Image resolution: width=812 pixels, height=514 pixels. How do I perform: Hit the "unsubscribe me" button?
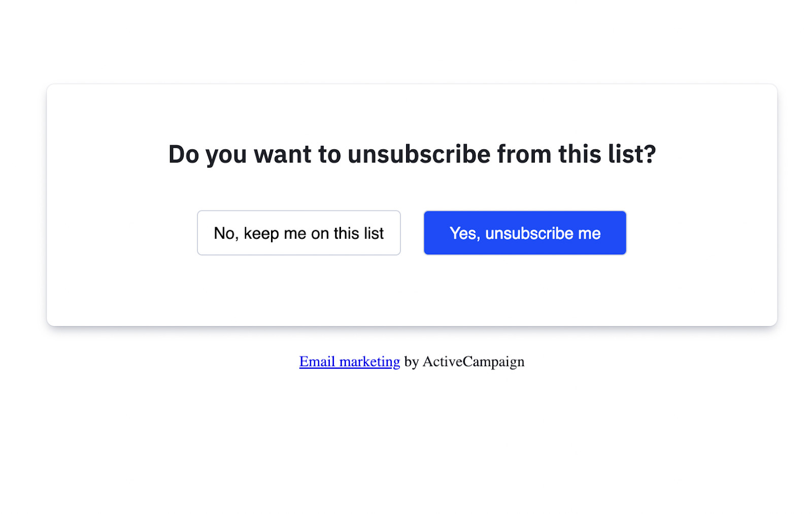pyautogui.click(x=525, y=233)
